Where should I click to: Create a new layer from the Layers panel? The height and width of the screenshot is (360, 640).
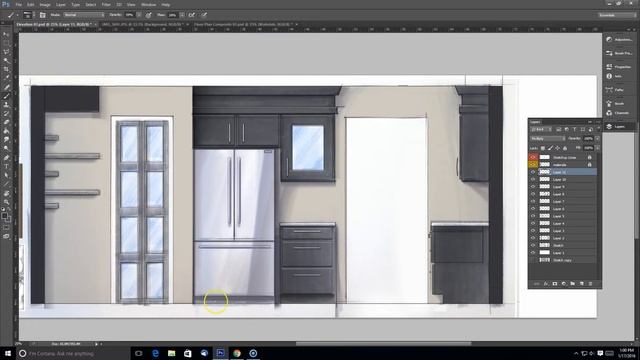pos(582,284)
